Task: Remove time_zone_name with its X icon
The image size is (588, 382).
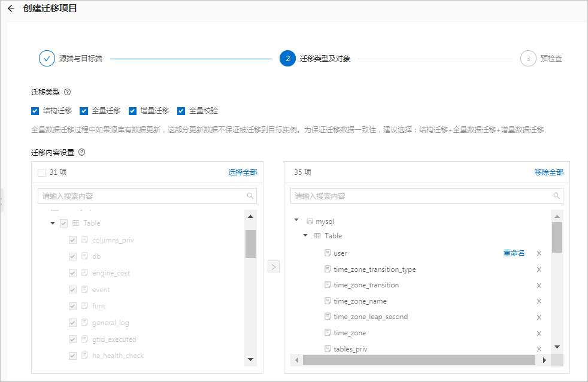Action: click(x=538, y=301)
